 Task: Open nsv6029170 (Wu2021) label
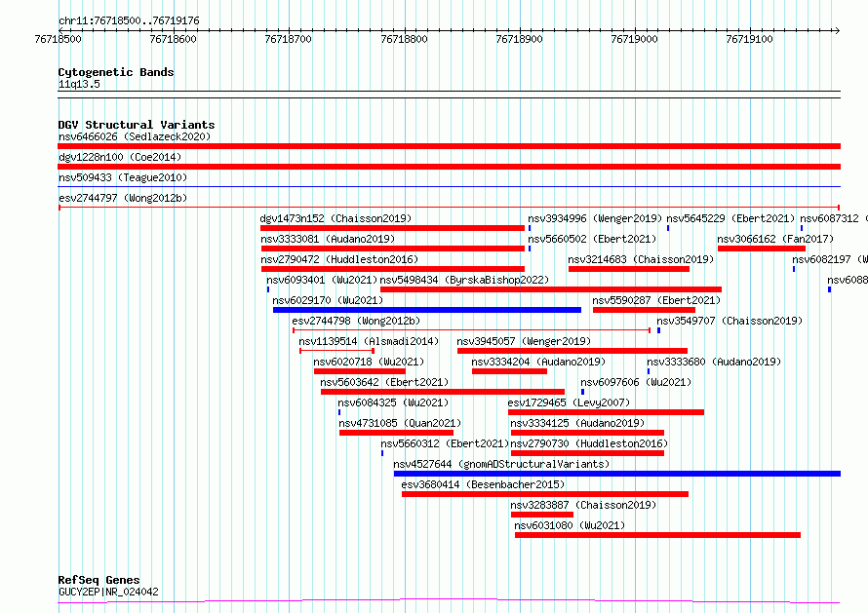click(x=328, y=300)
